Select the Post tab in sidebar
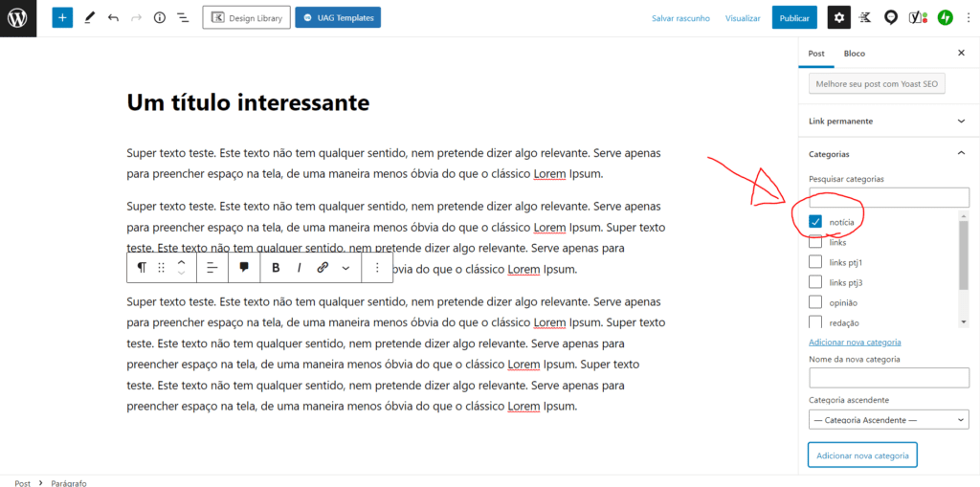Viewport: 980px width, 487px height. coord(816,54)
